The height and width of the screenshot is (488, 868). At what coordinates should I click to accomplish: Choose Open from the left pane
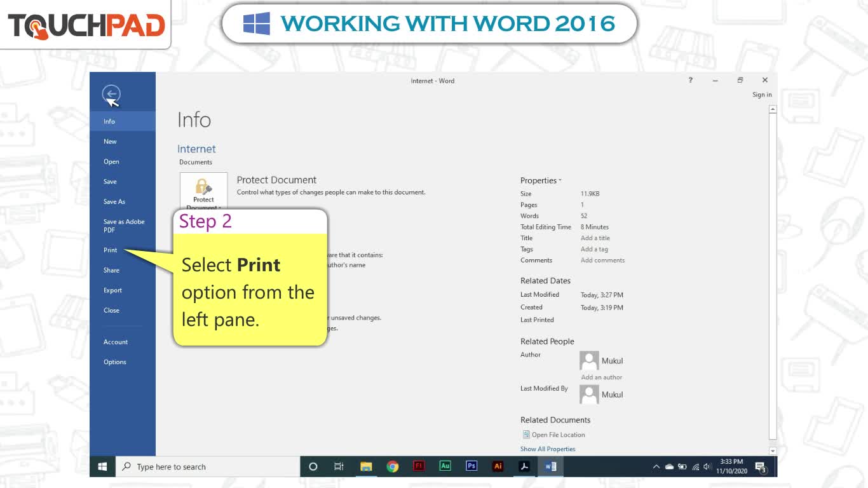tap(123, 161)
